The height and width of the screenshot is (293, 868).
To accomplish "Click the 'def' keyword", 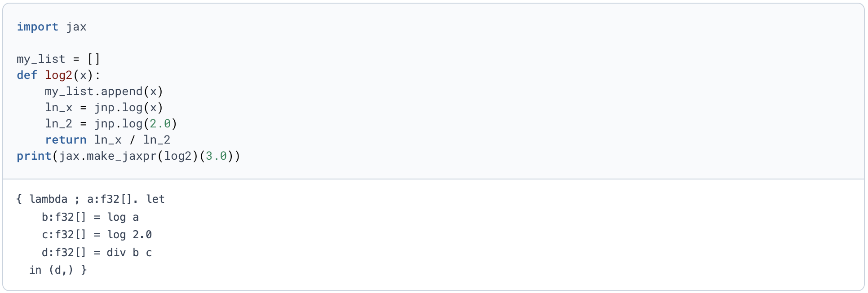I will tap(27, 75).
